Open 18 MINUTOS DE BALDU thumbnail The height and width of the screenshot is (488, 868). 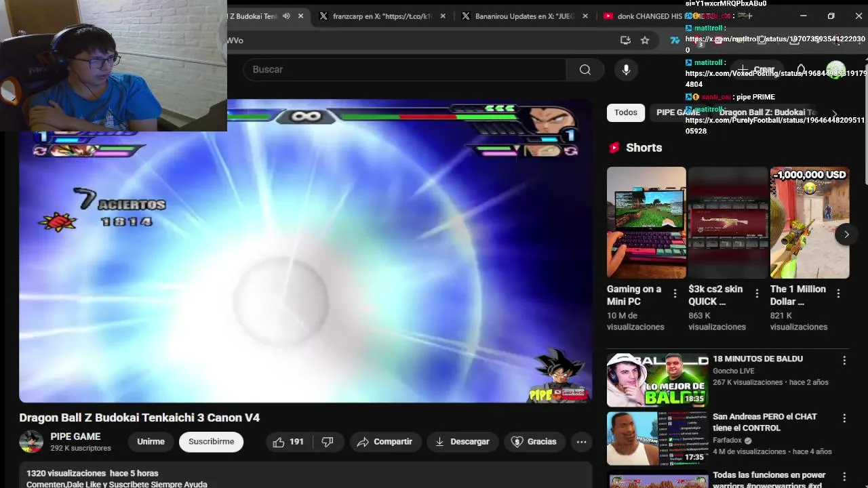click(x=657, y=380)
